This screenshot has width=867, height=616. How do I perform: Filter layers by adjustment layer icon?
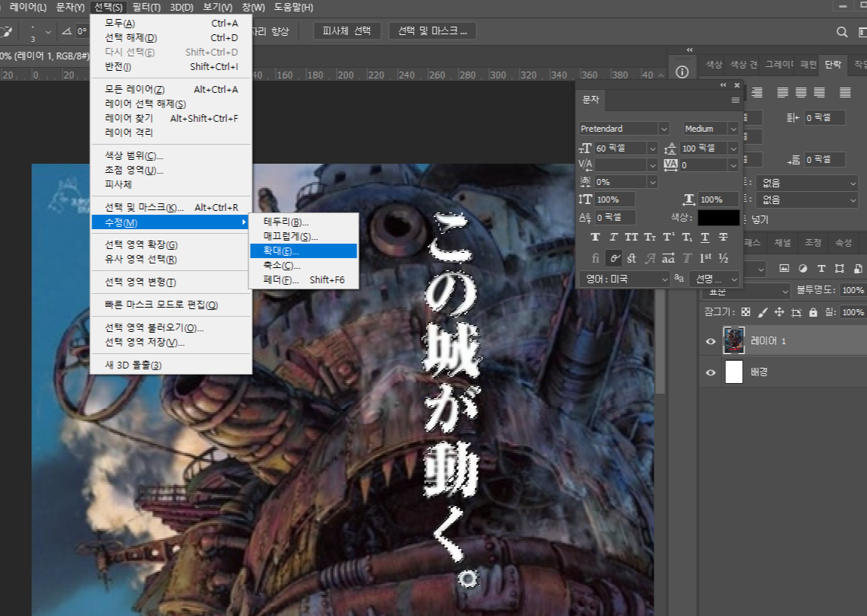pos(803,269)
